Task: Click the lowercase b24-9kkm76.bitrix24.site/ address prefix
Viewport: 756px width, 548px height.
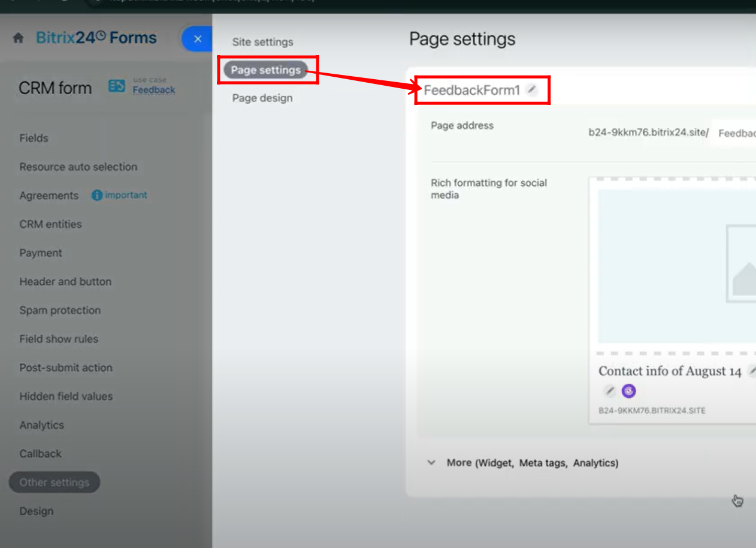Action: coord(649,133)
